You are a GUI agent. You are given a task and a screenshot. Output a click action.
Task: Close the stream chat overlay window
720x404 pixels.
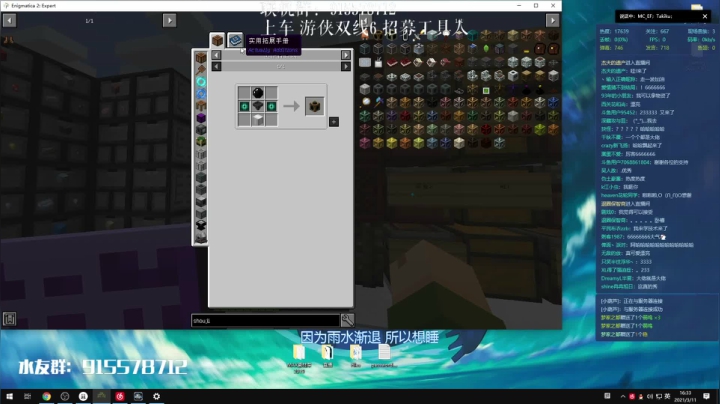705,16
